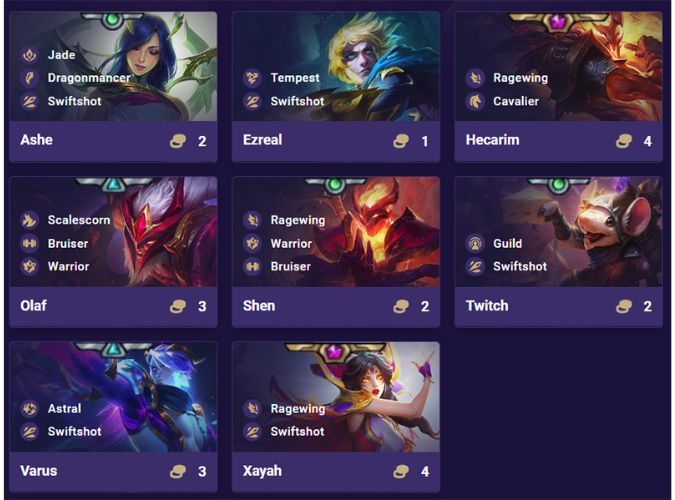Click the Swiftshot trait label on Varus's card
The height and width of the screenshot is (500, 675).
coord(74,432)
